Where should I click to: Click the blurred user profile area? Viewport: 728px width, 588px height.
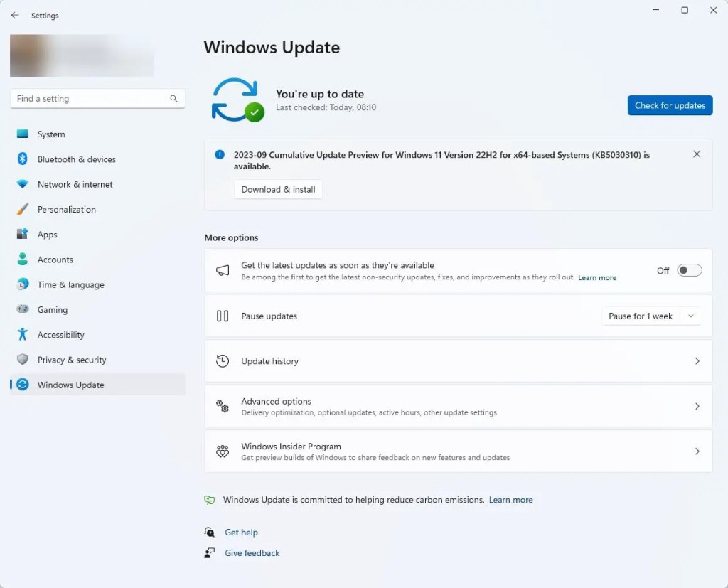point(82,55)
